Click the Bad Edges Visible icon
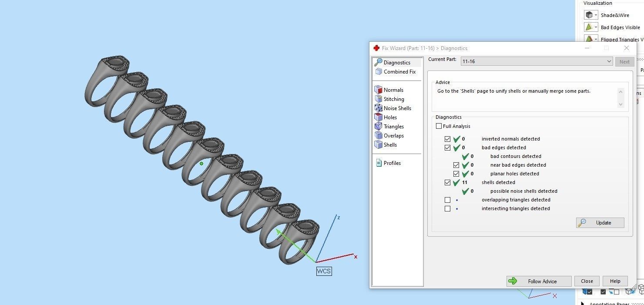The height and width of the screenshot is (305, 644). [589, 27]
